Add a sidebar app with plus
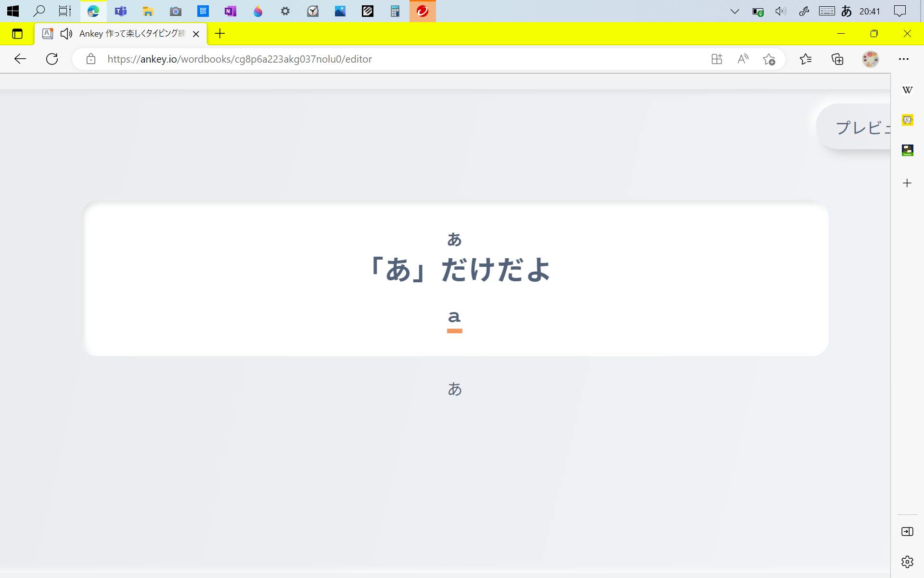The image size is (924, 578). 907,183
